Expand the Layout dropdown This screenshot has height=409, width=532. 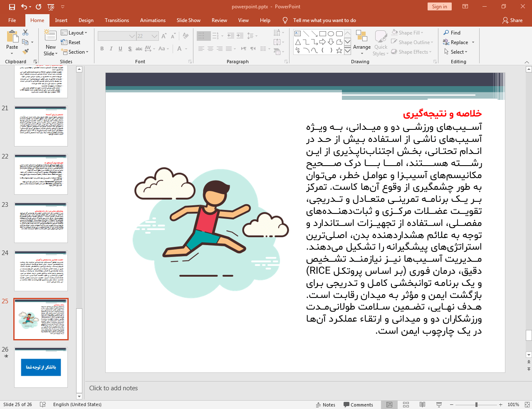[74, 33]
